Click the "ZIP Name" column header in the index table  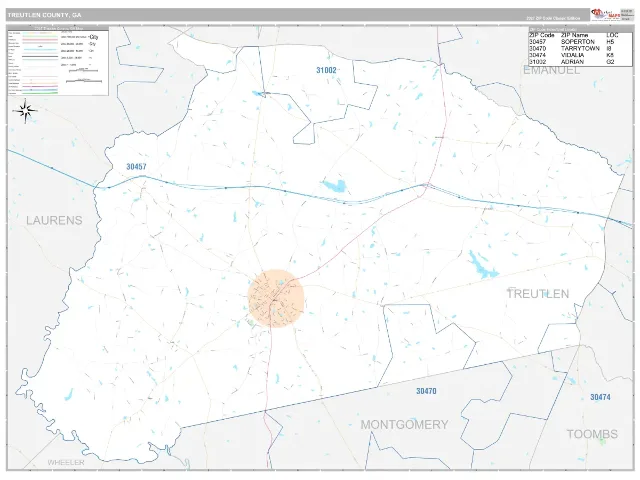(x=574, y=35)
